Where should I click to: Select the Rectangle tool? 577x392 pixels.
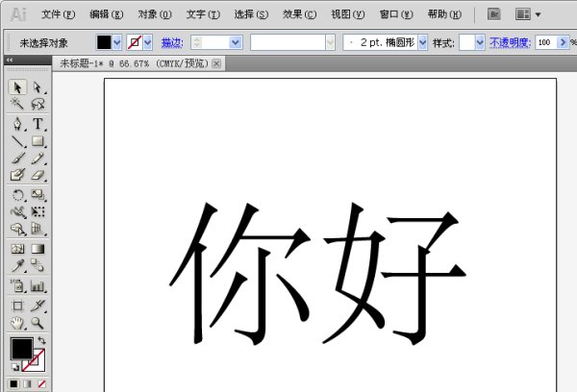[x=38, y=141]
